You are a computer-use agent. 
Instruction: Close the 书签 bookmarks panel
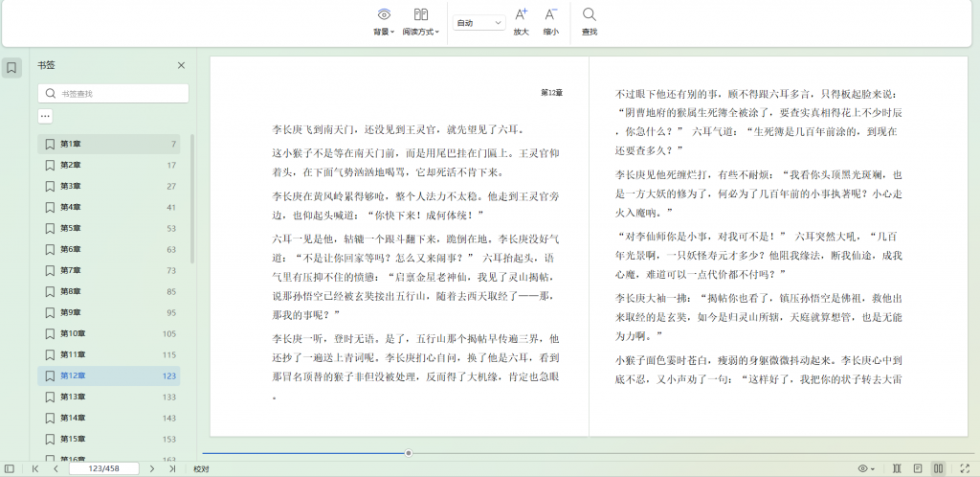pos(181,65)
